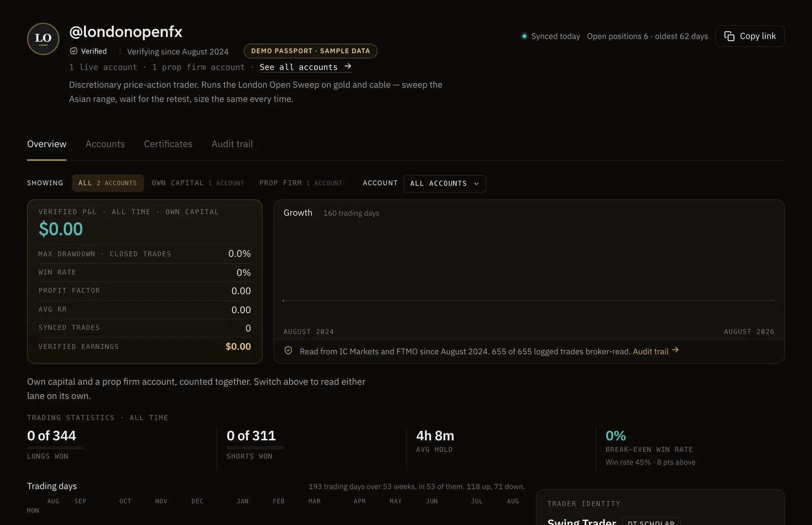Click Open positions 6 status text
Screen dimensions: 812x525
point(618,37)
